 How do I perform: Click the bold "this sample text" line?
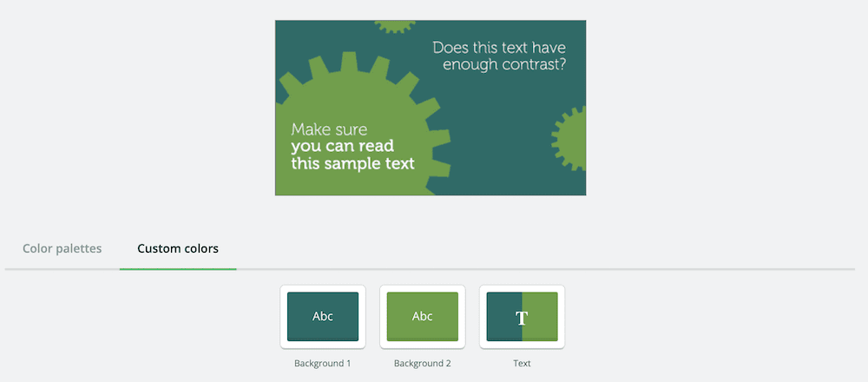352,163
